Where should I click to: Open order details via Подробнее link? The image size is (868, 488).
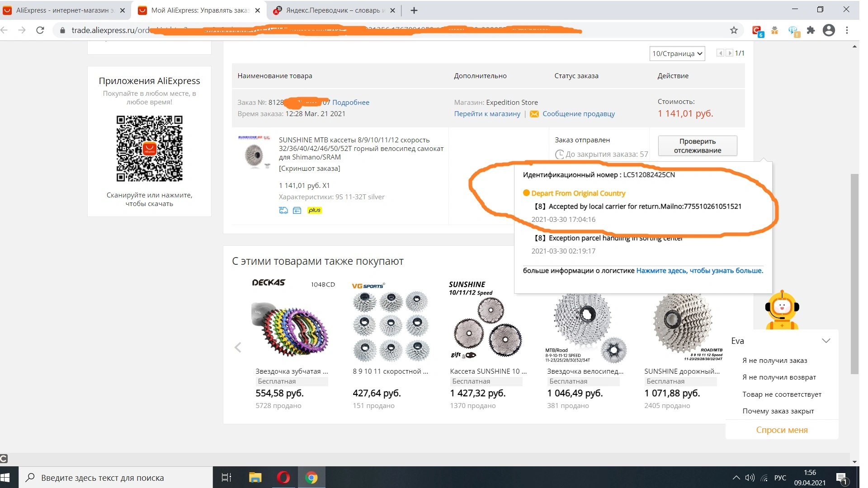coord(351,103)
